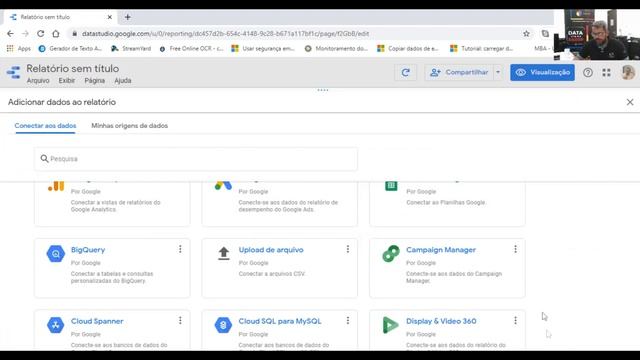The height and width of the screenshot is (360, 640).
Task: Open Upload de arquivo card options menu
Action: (348, 249)
